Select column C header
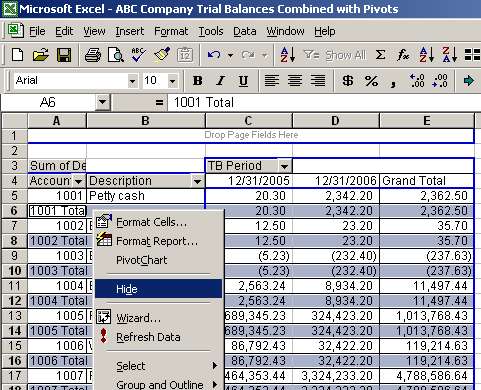The width and height of the screenshot is (481, 390). [x=249, y=121]
